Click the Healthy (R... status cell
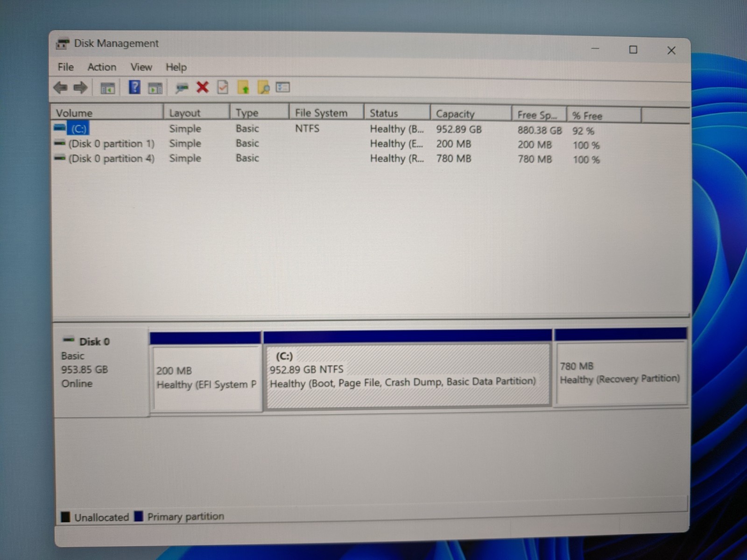This screenshot has width=747, height=560. [397, 159]
